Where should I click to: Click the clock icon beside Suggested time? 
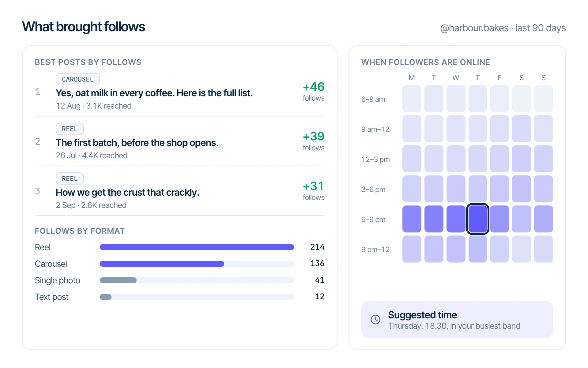tap(375, 320)
